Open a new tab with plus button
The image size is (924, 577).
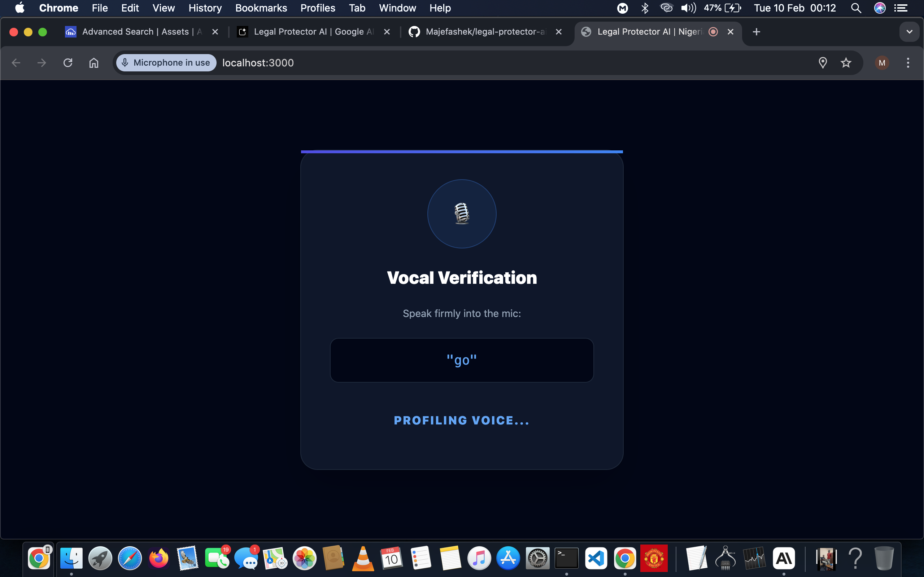(x=756, y=32)
